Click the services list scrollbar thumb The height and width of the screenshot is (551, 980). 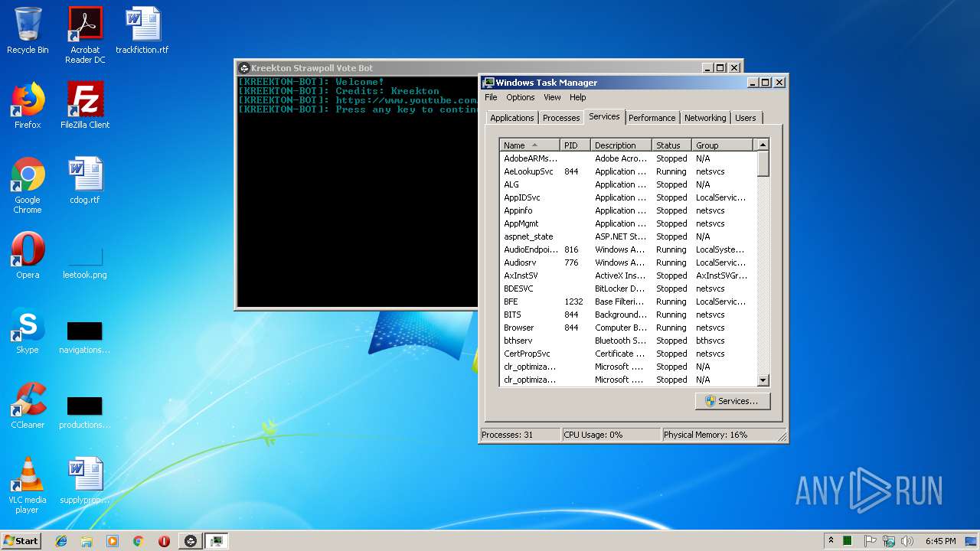coord(763,164)
